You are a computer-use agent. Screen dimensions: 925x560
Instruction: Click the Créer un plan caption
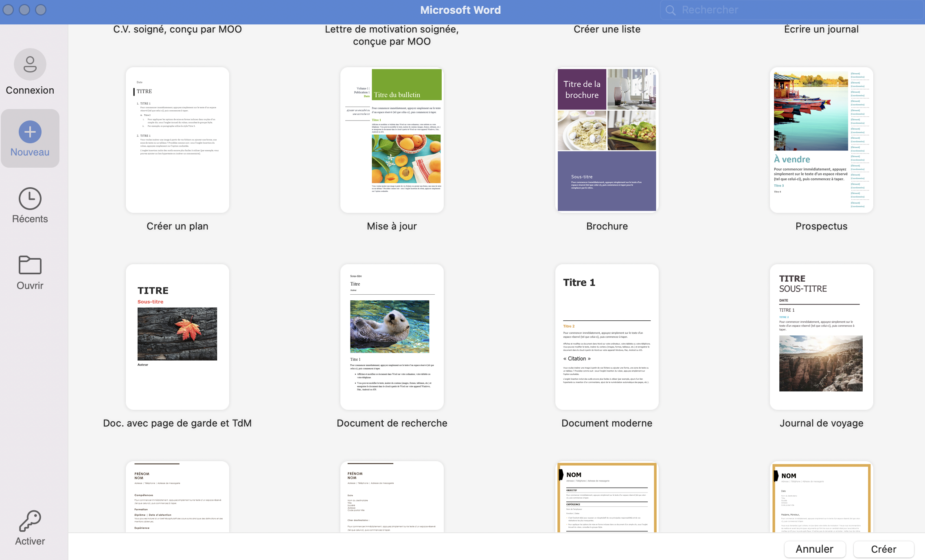[x=178, y=226]
